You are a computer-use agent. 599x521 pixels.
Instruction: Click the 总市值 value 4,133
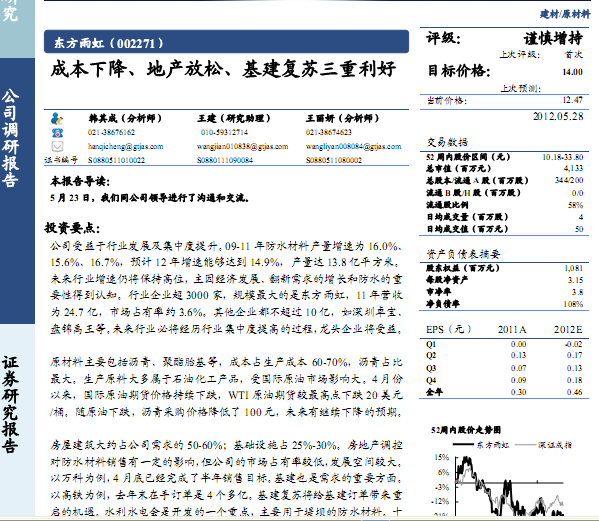pyautogui.click(x=573, y=168)
